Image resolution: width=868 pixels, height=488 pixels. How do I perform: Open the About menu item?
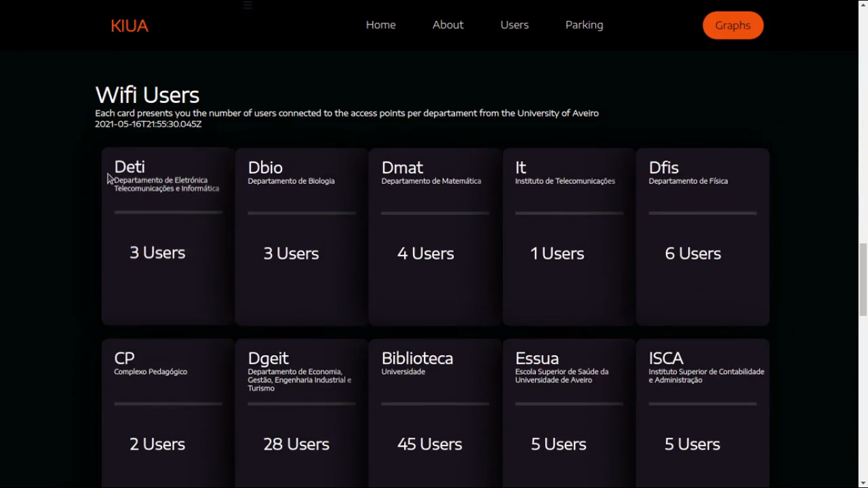point(448,25)
